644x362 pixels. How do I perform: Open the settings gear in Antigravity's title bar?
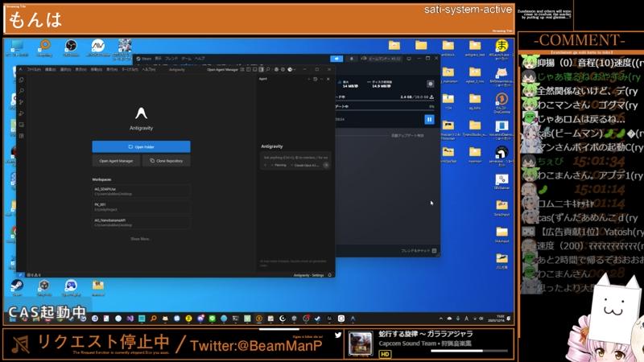point(283,69)
